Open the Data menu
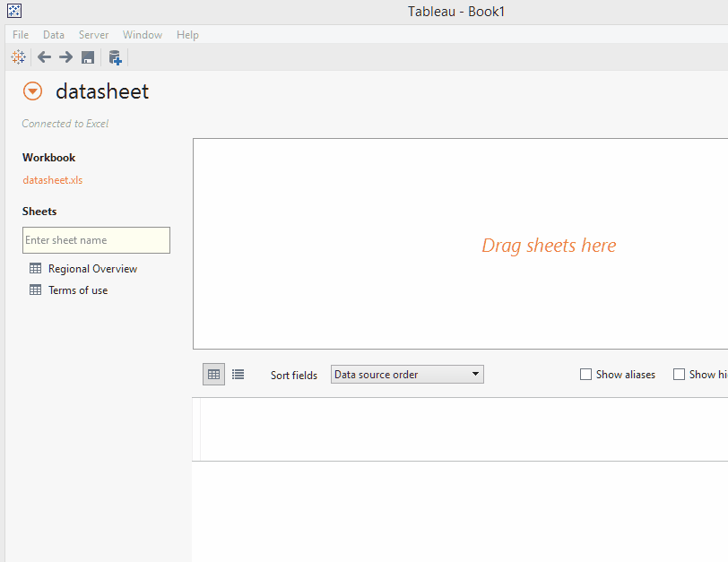The height and width of the screenshot is (562, 728). tap(54, 34)
